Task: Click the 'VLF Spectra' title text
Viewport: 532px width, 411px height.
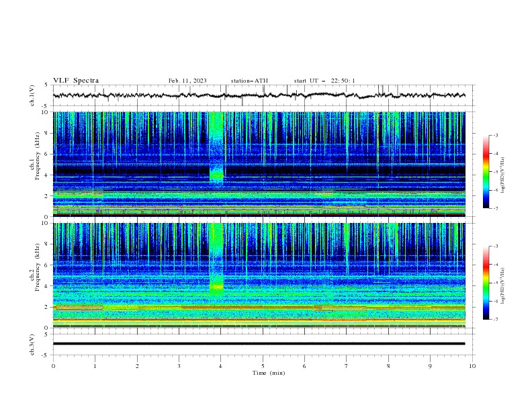Action: point(76,81)
